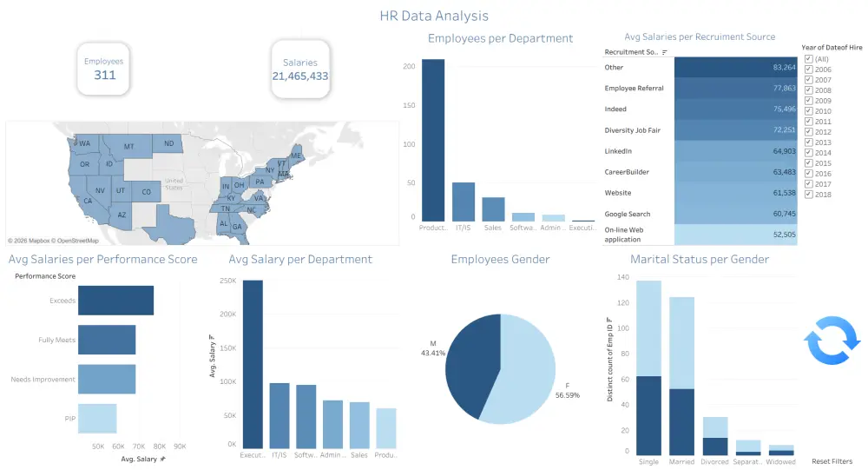The height and width of the screenshot is (470, 868).
Task: Uncheck the 2013 hire year checkbox
Action: [x=809, y=142]
